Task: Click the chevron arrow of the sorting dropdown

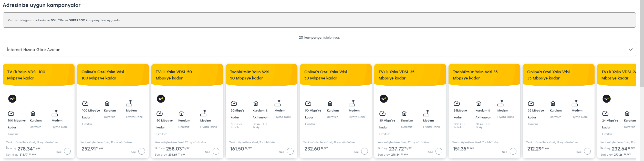Action: click(x=630, y=49)
